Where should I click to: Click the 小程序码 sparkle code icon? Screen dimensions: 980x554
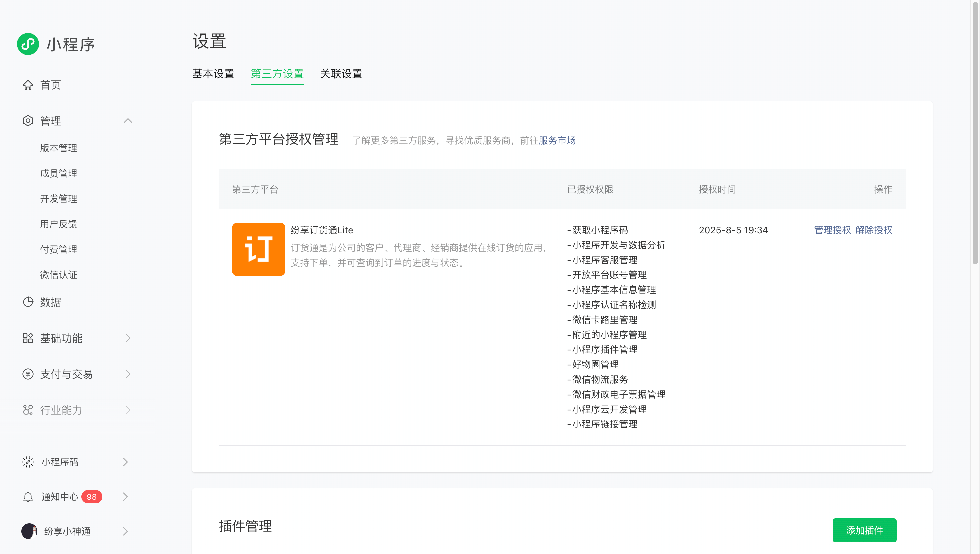pyautogui.click(x=28, y=462)
